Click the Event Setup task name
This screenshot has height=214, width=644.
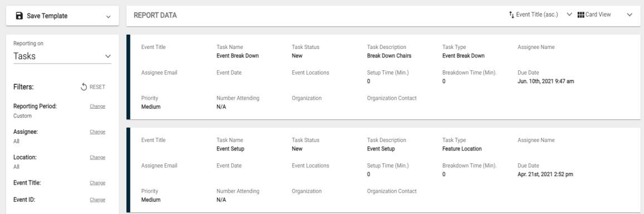click(230, 149)
